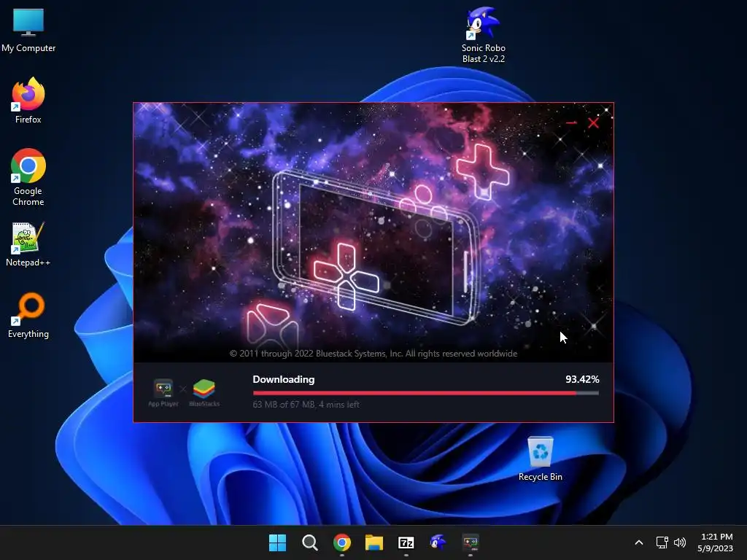Click the App Player logo in installer
Image resolution: width=747 pixels, height=560 pixels.
[x=163, y=393]
